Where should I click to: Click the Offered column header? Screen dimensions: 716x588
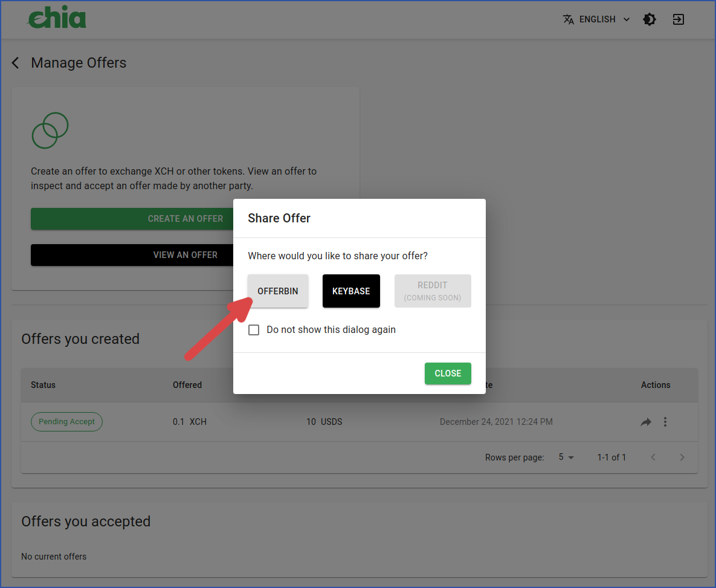coord(187,385)
